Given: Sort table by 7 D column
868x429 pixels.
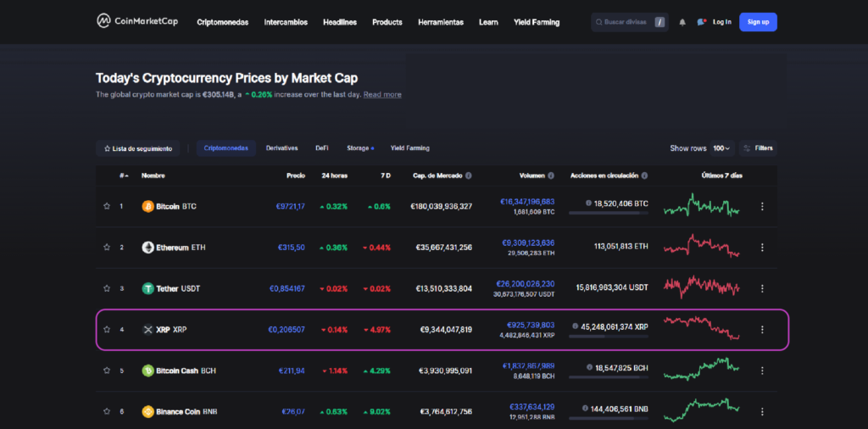Looking at the screenshot, I should coord(386,175).
